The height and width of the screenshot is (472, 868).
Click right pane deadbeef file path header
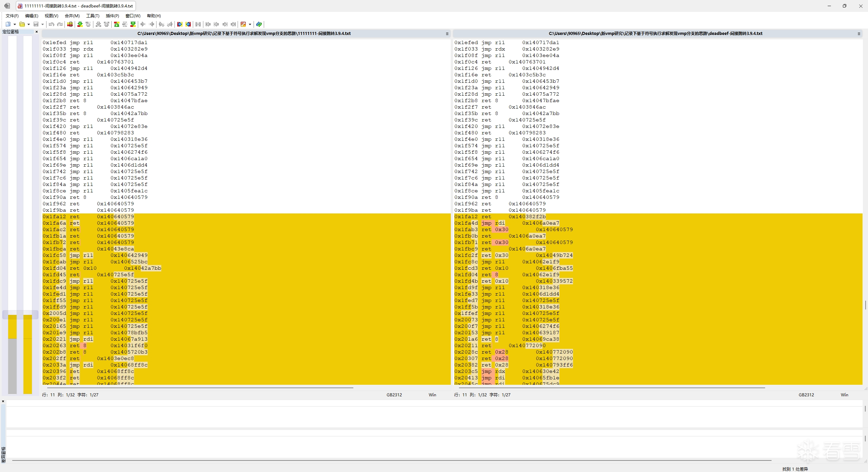click(x=655, y=34)
